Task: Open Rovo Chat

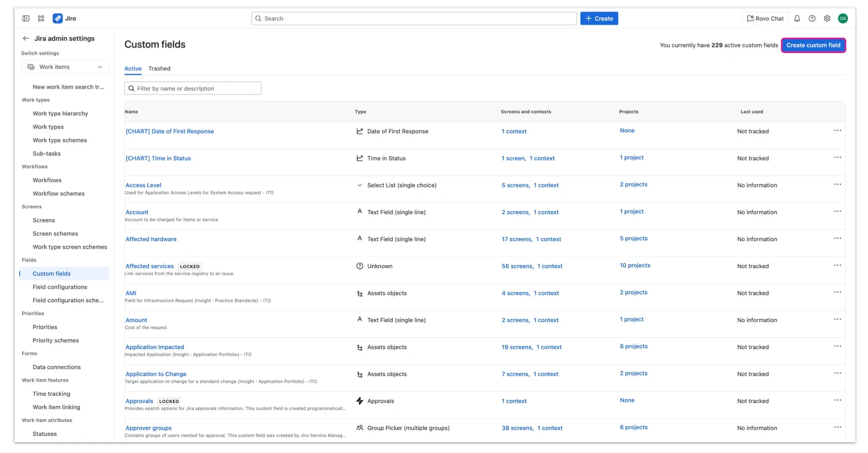Action: [x=765, y=19]
